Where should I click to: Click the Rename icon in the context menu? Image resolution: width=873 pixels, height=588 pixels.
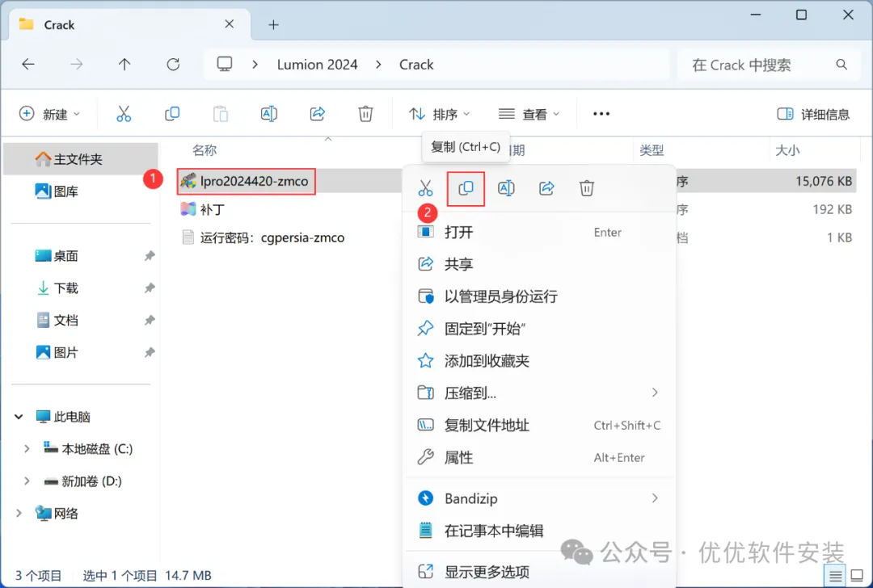[x=506, y=188]
